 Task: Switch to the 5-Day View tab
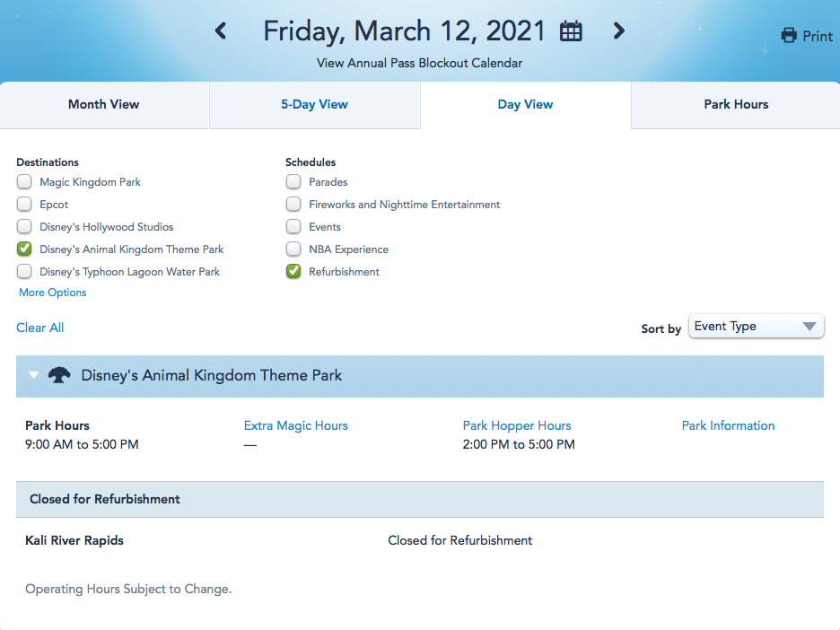[x=314, y=104]
